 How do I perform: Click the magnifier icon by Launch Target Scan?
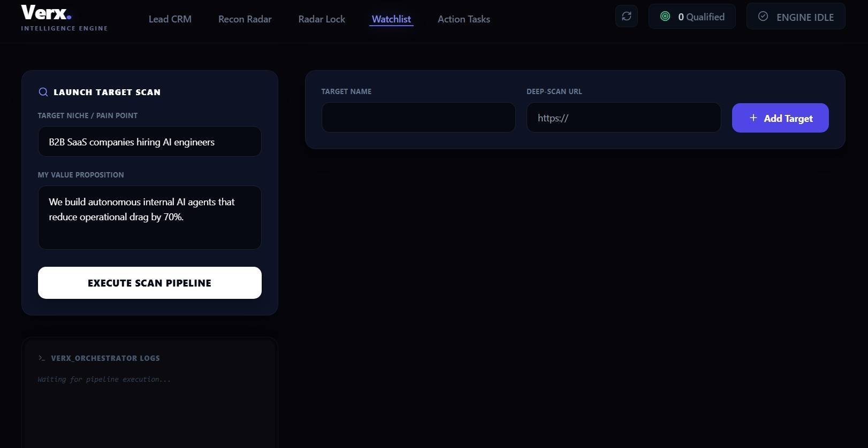43,92
